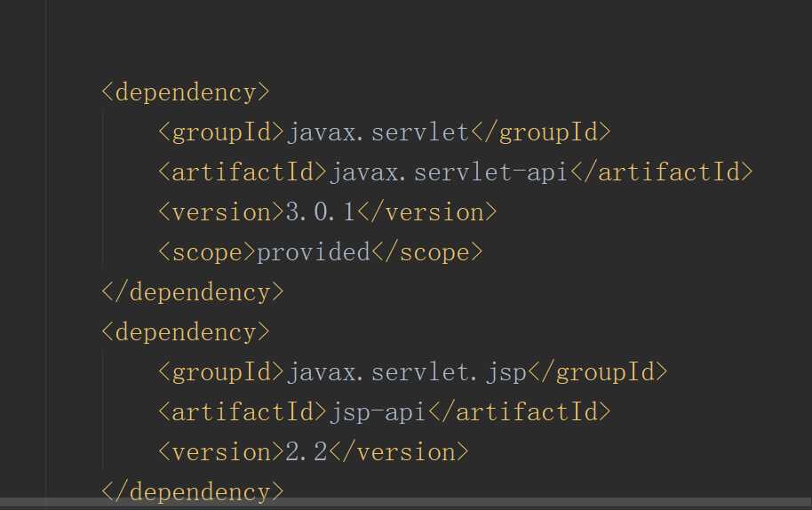Screen dimensions: 812x510
Task: Click the jsp-api artifactId value
Action: [378, 412]
